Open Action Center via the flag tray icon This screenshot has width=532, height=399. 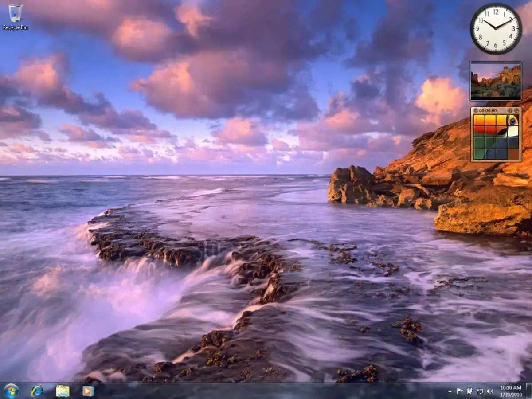(460, 391)
